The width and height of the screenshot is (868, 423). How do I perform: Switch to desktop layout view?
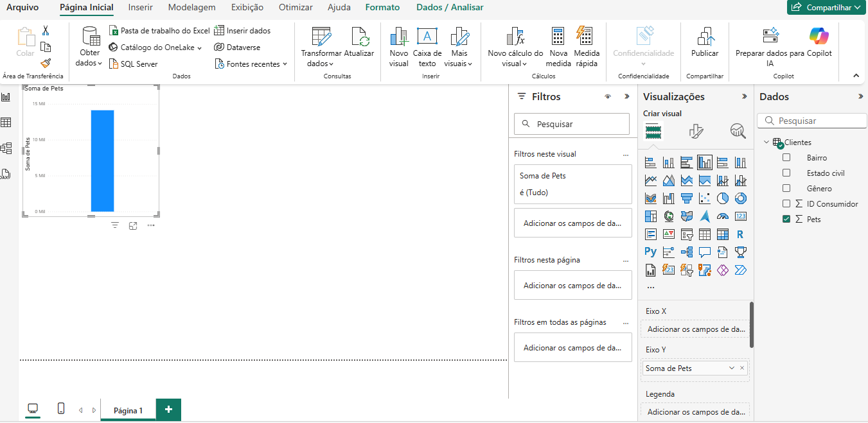[33, 408]
